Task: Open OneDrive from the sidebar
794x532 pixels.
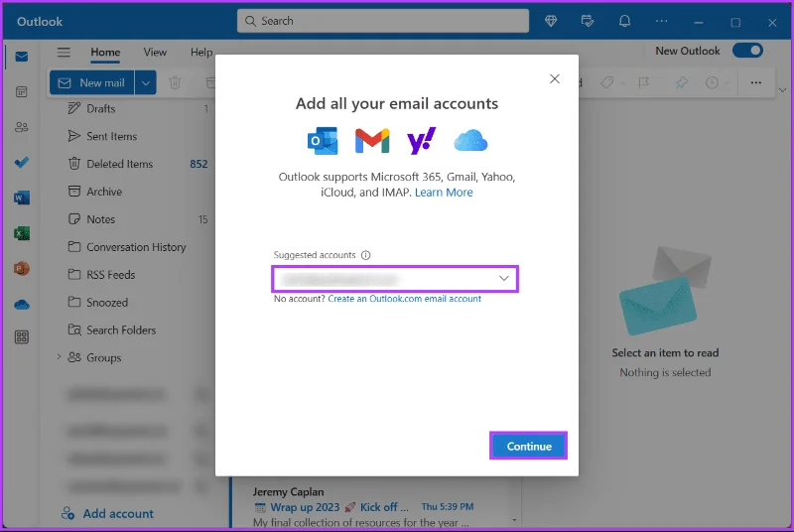Action: coord(21,305)
